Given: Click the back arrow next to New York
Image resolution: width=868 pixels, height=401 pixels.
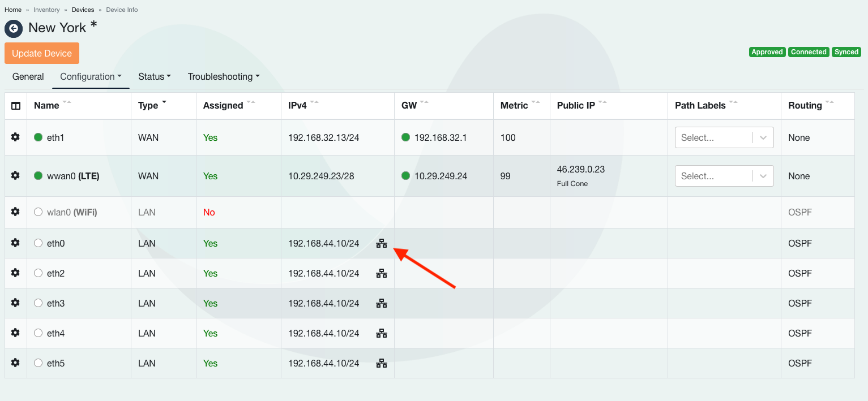Looking at the screenshot, I should (x=14, y=28).
